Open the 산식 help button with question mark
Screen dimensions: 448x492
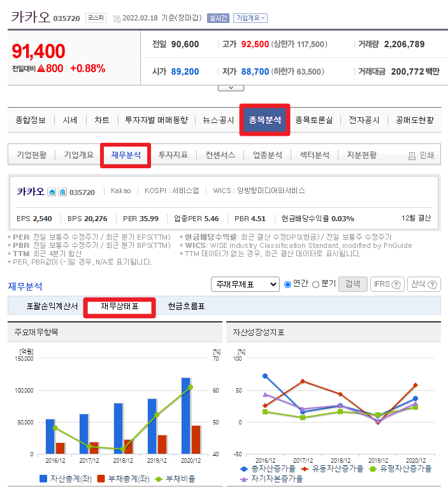point(424,284)
